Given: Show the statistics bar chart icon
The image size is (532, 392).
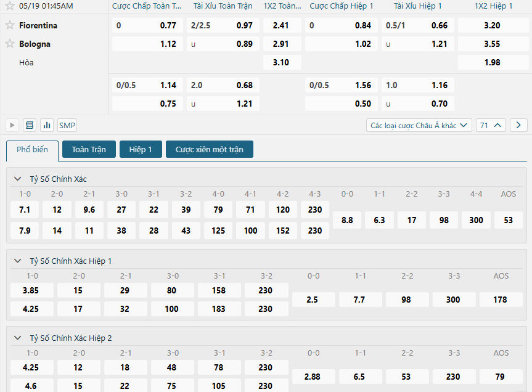Looking at the screenshot, I should (x=47, y=125).
